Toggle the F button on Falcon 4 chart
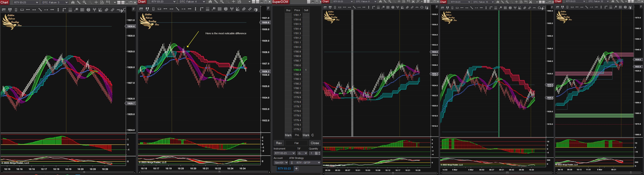644x175 pixels. pos(268,9)
